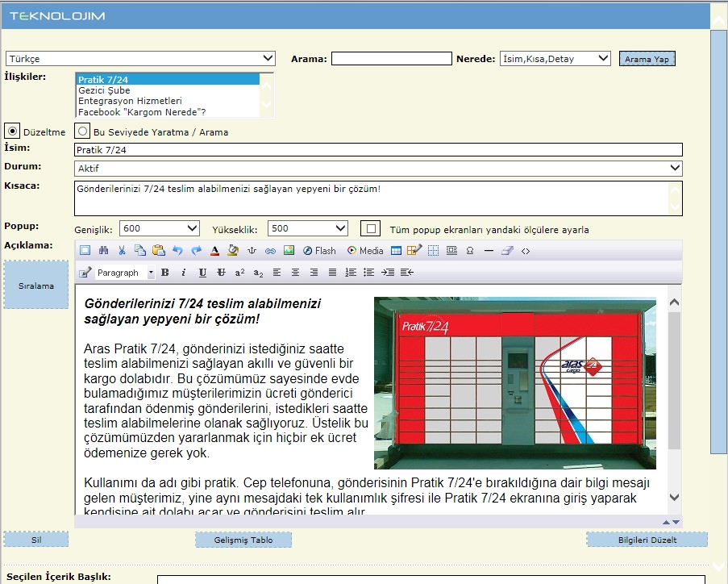Increase paragraph indent
The image size is (728, 584).
click(x=388, y=273)
